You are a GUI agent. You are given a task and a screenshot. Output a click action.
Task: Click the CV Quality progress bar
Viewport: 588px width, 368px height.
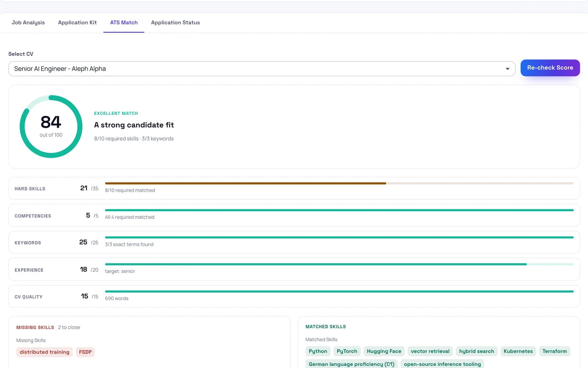[x=339, y=291]
